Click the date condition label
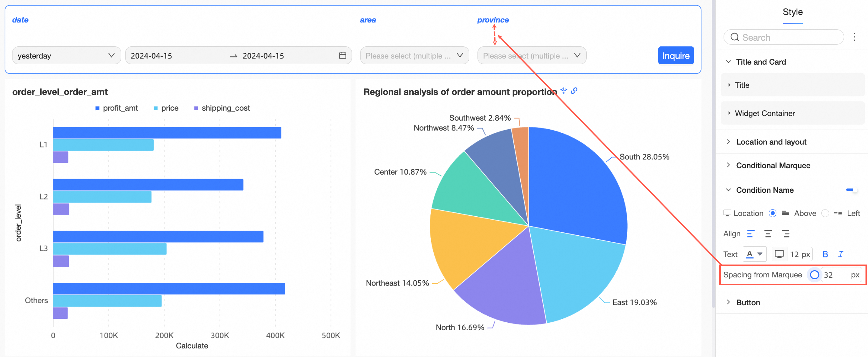 click(20, 20)
